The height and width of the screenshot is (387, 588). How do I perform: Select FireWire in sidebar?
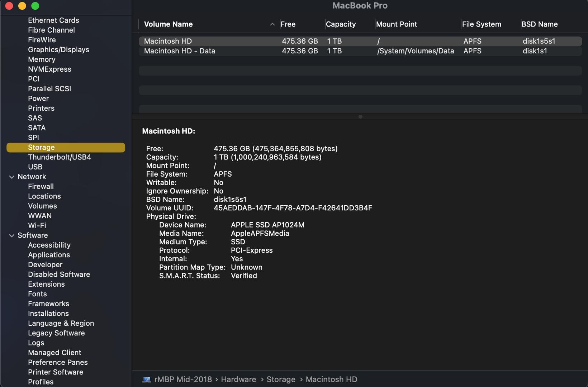[42, 40]
